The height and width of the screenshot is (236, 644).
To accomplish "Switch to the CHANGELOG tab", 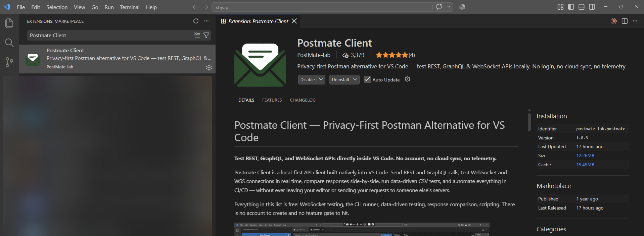I will point(303,100).
